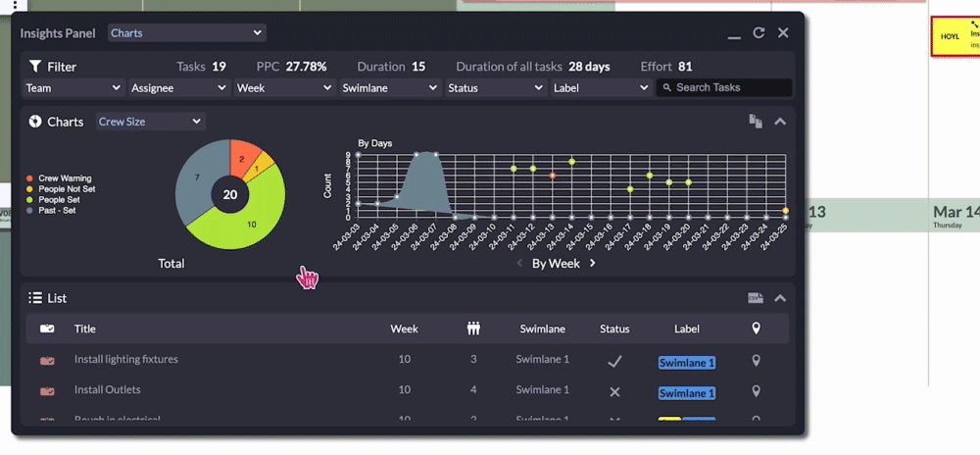
Task: Click crew size people icon column header
Action: click(x=473, y=329)
